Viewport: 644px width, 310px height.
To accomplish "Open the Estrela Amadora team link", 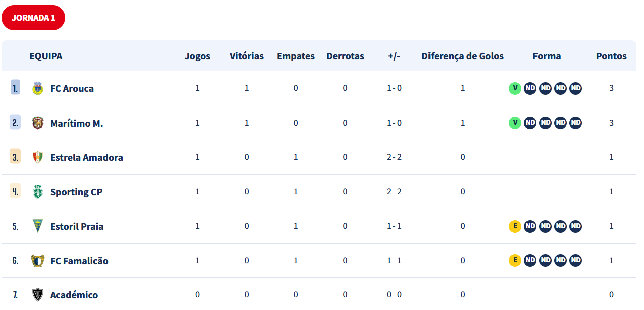I will pyautogui.click(x=86, y=157).
